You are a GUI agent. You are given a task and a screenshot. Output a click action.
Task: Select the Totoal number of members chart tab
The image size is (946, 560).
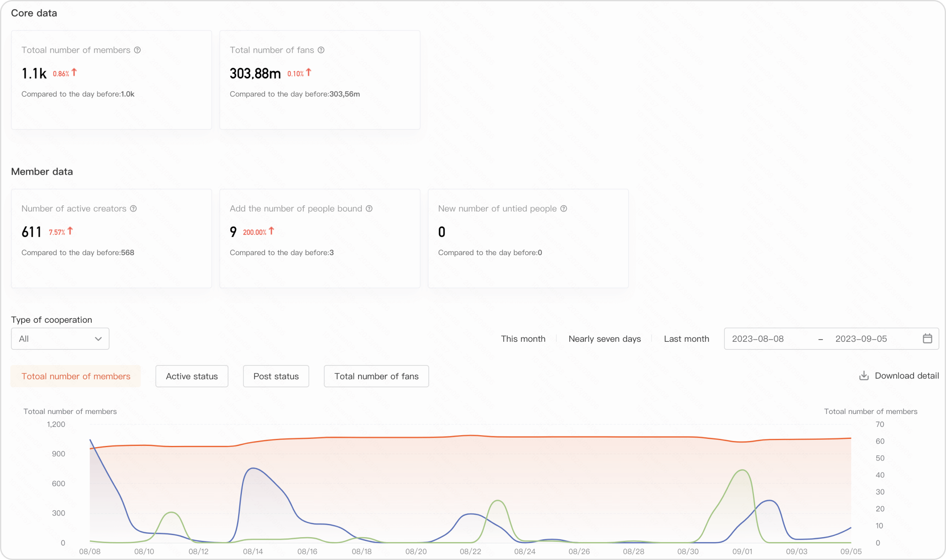pyautogui.click(x=76, y=376)
